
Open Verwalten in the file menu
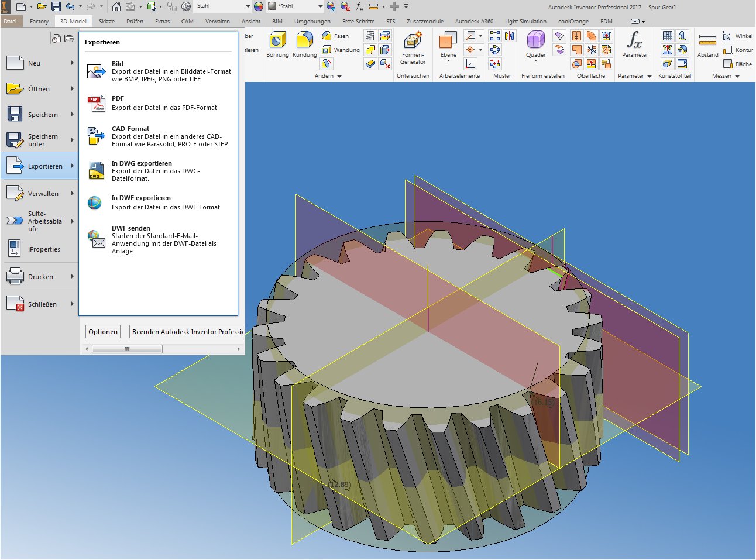(x=40, y=194)
